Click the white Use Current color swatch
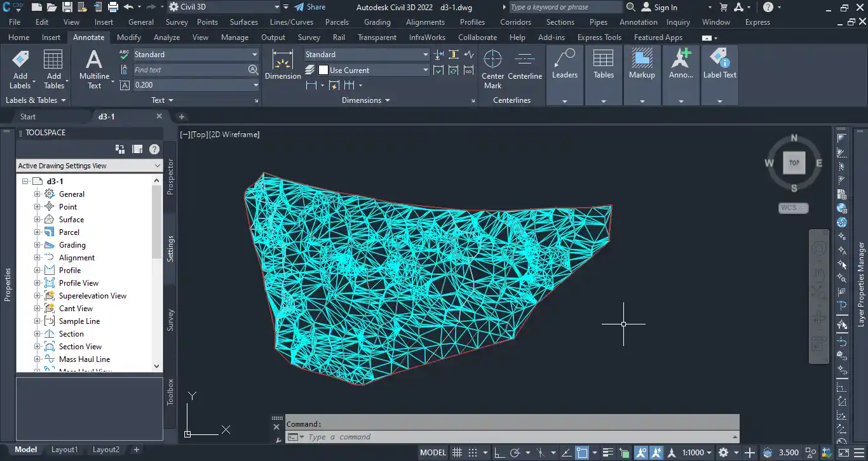 click(323, 70)
